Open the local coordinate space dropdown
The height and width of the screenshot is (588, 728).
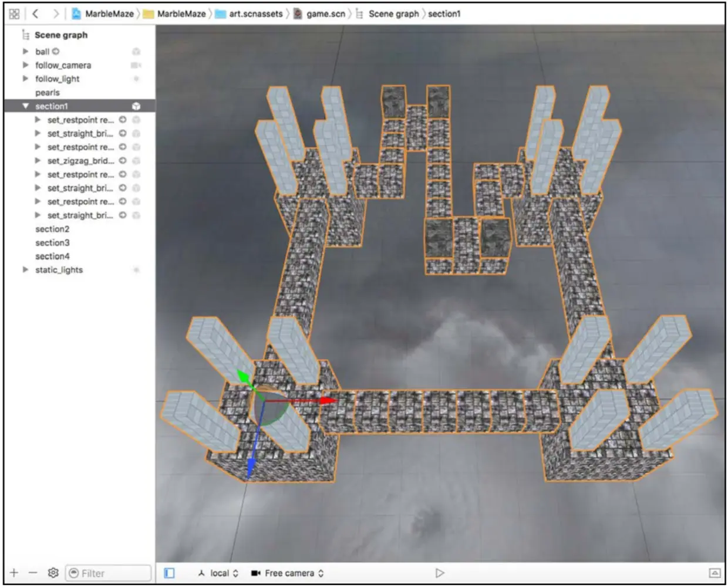click(218, 573)
